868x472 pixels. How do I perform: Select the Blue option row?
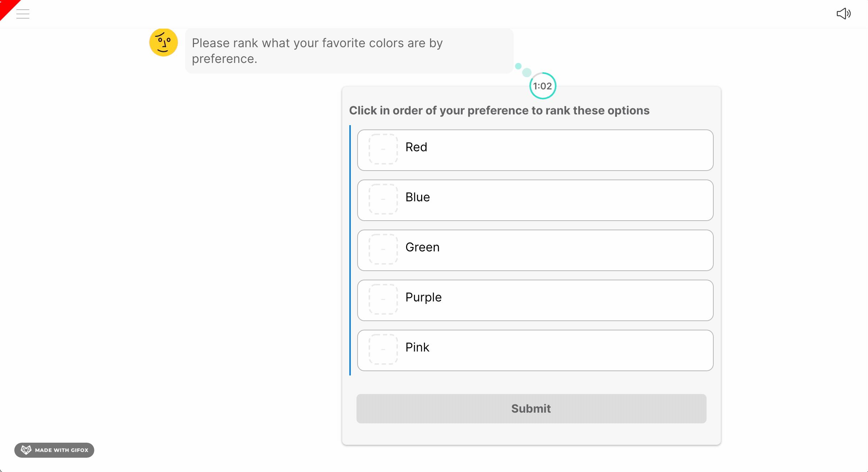point(535,200)
